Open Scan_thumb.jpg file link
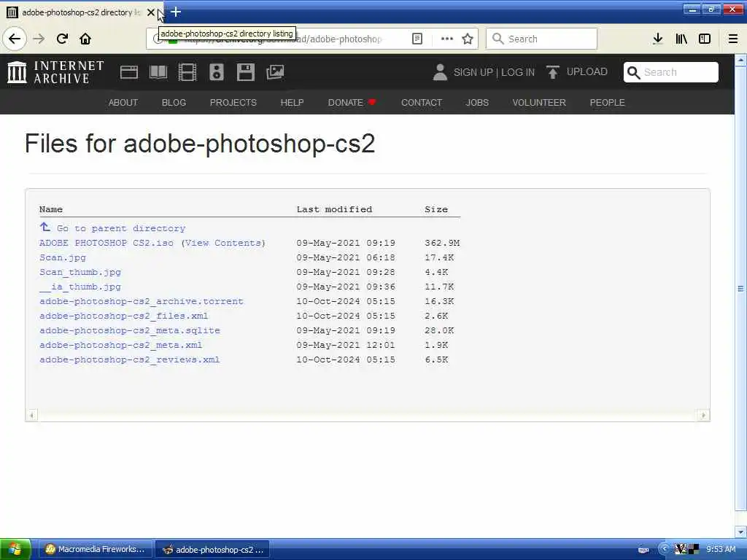Viewport: 747px width, 560px height. (x=80, y=273)
